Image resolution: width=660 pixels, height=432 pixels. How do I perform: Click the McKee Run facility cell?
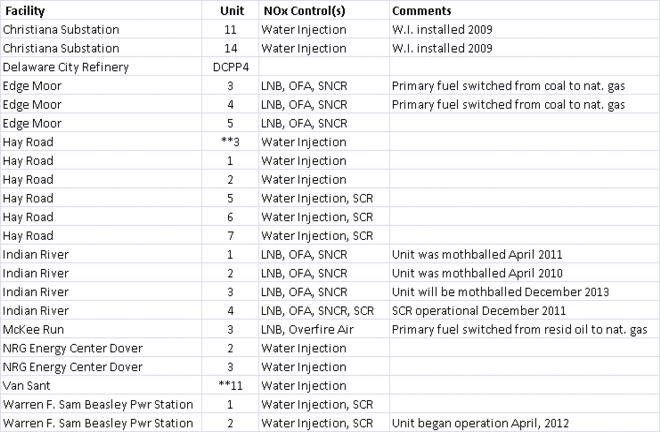click(x=34, y=330)
